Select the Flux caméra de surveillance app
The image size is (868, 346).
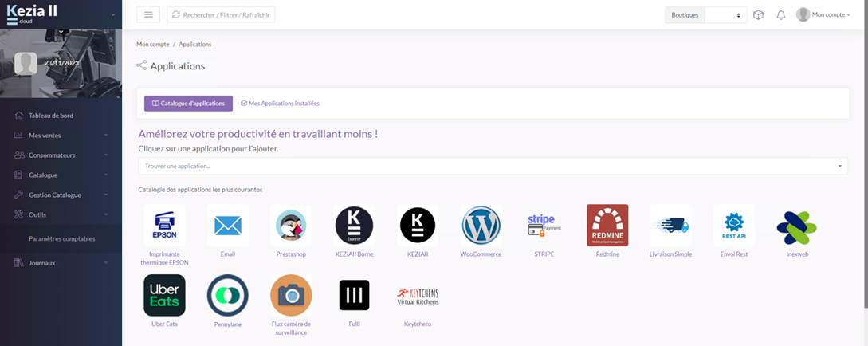[291, 296]
